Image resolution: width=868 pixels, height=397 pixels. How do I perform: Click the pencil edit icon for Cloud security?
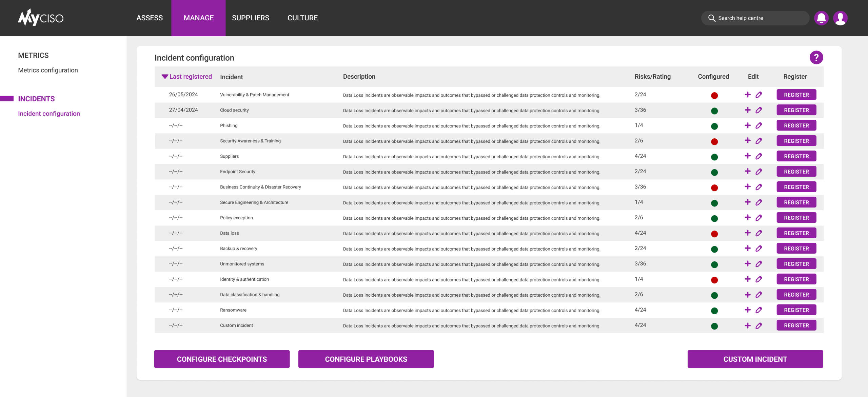(x=759, y=110)
